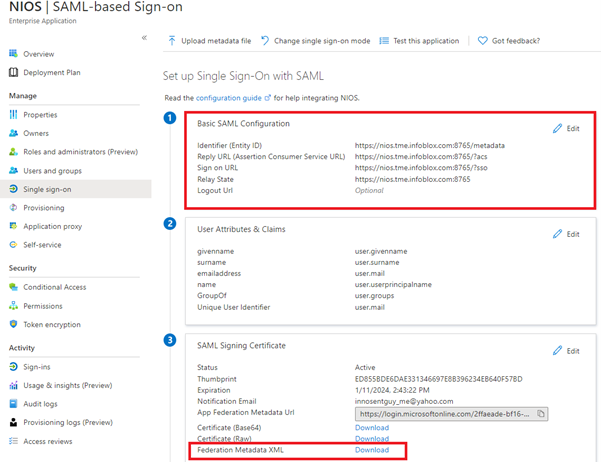Open Conditional Access under Security
This screenshot has height=462, width=601.
pyautogui.click(x=55, y=287)
